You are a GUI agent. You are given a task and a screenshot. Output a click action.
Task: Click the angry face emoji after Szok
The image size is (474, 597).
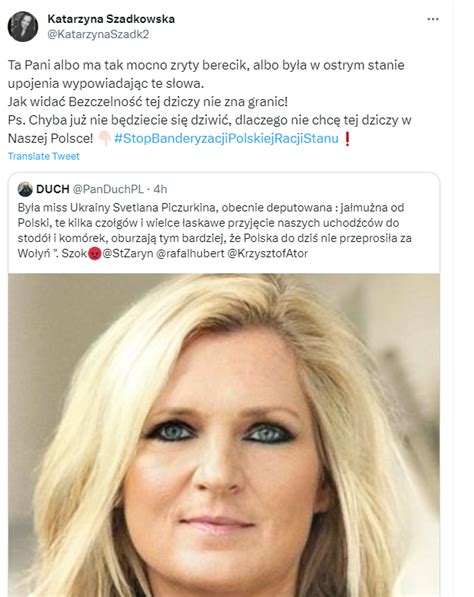[x=95, y=254]
